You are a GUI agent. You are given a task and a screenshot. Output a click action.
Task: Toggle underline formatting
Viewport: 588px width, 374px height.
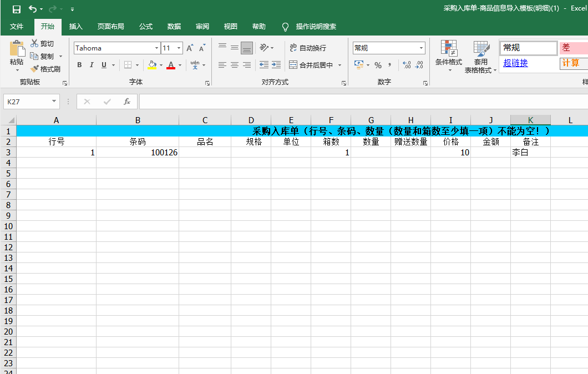104,65
